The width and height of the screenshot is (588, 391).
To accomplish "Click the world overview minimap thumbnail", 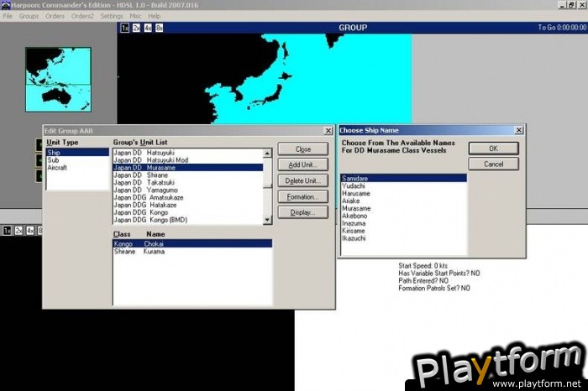I will [58, 80].
